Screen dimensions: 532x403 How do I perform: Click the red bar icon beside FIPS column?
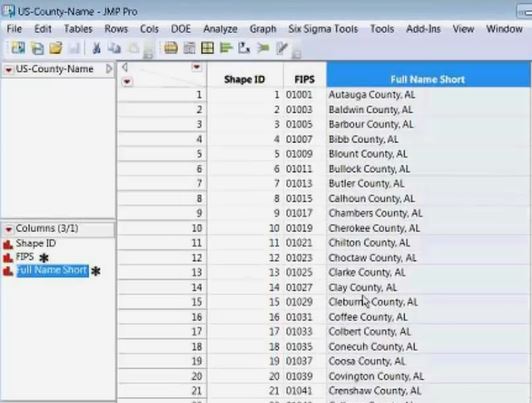pos(8,257)
